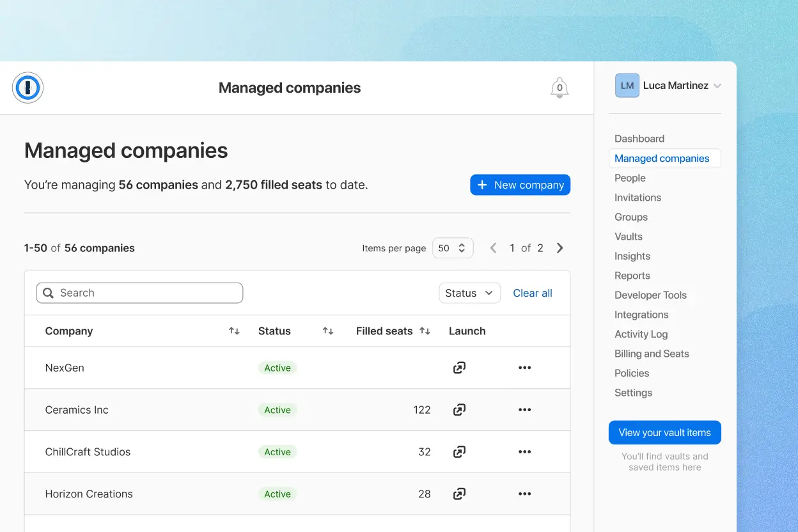Open People in the sidebar

[630, 178]
